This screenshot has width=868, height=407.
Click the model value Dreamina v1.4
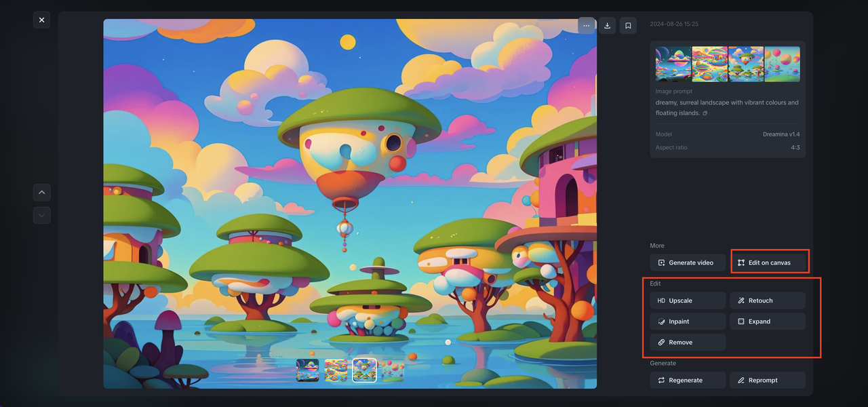pos(781,134)
